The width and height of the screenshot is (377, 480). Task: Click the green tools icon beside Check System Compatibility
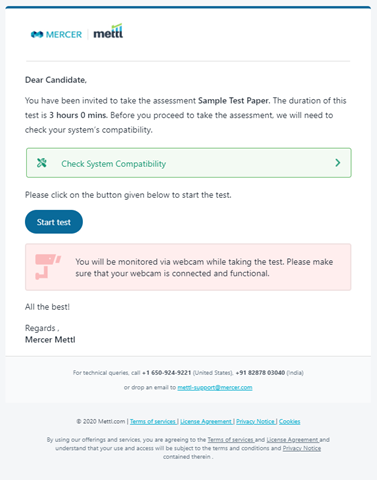[42, 163]
